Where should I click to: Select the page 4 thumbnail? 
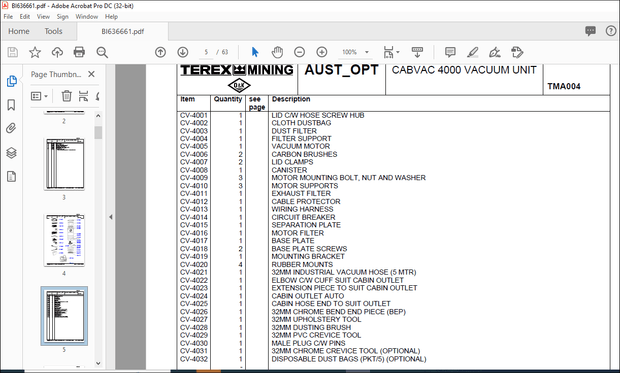coord(64,240)
